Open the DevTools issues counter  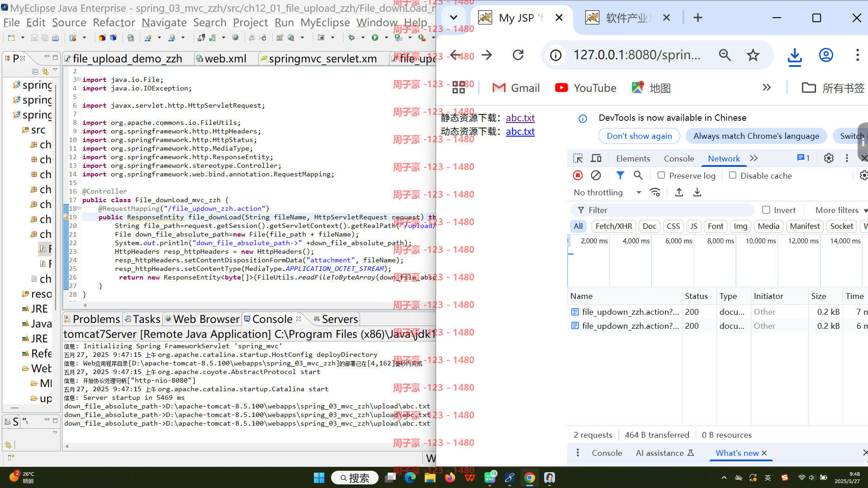coord(803,158)
